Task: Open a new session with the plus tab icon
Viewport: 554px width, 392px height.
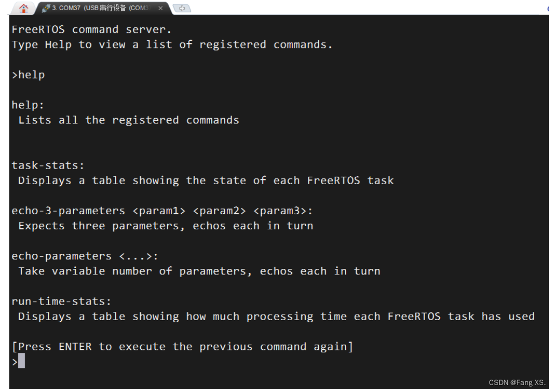Action: [182, 9]
